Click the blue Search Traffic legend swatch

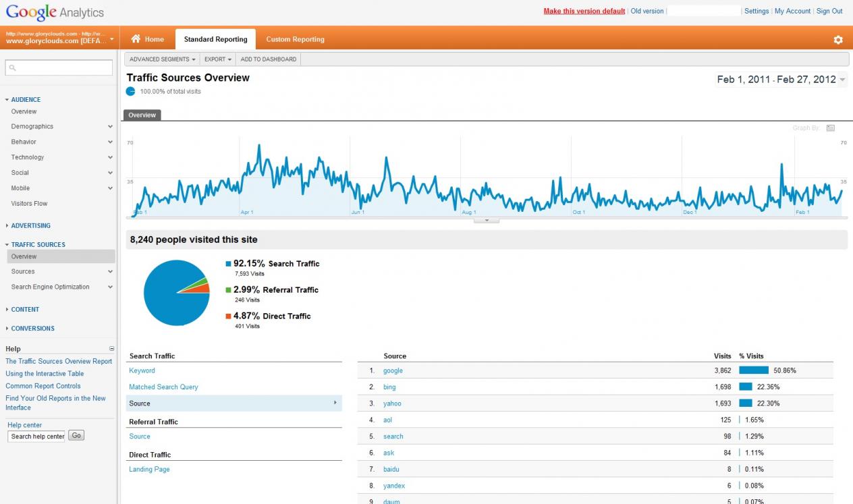228,264
